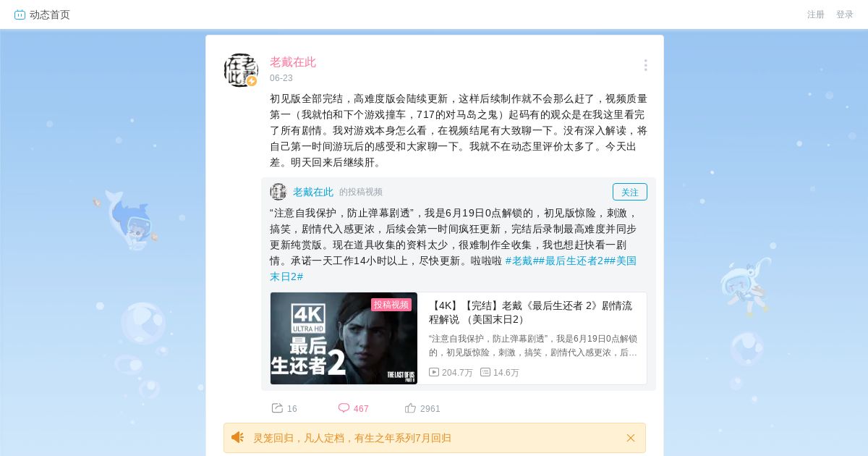
Task: Click the share icon showing 16
Action: tap(277, 408)
